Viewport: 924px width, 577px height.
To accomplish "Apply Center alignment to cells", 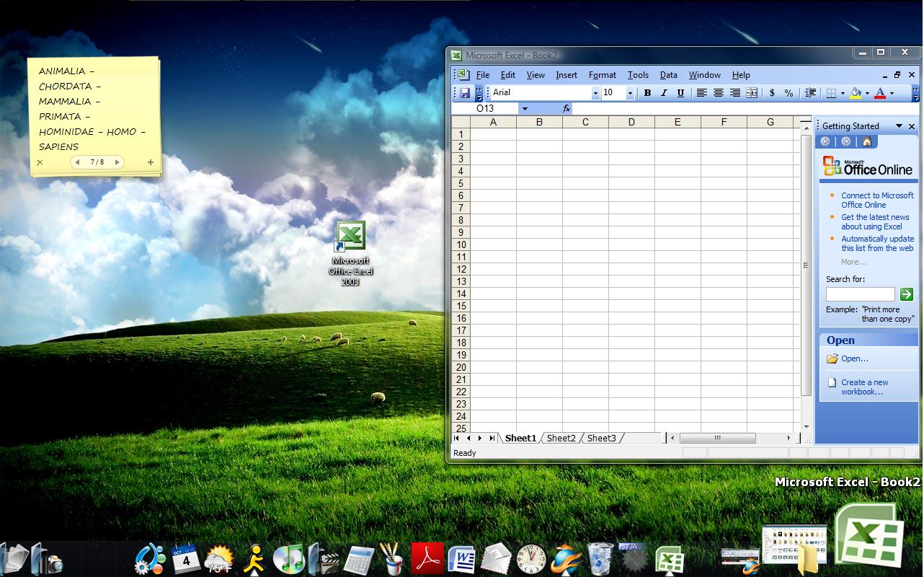I will click(719, 93).
